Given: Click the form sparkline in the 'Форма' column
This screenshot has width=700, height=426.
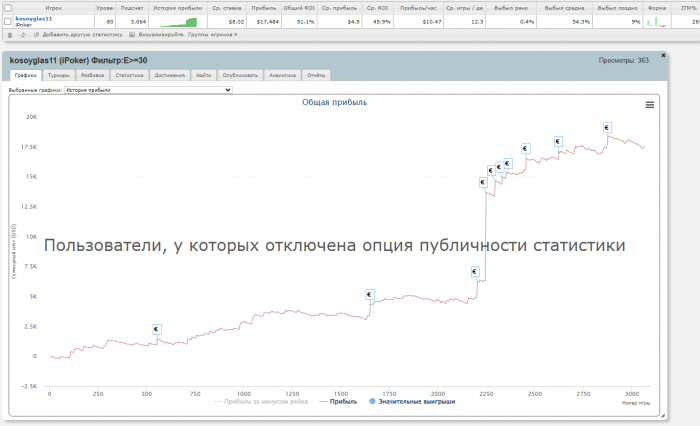Looking at the screenshot, I should [657, 22].
